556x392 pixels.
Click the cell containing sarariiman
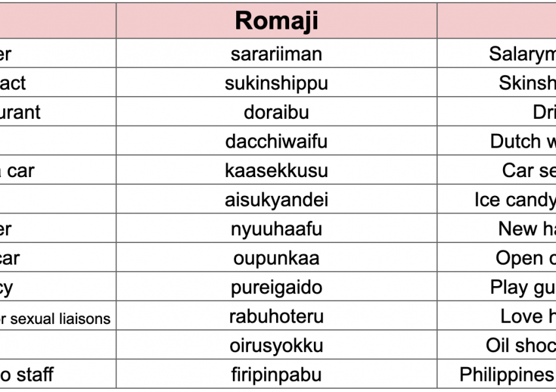pos(276,54)
